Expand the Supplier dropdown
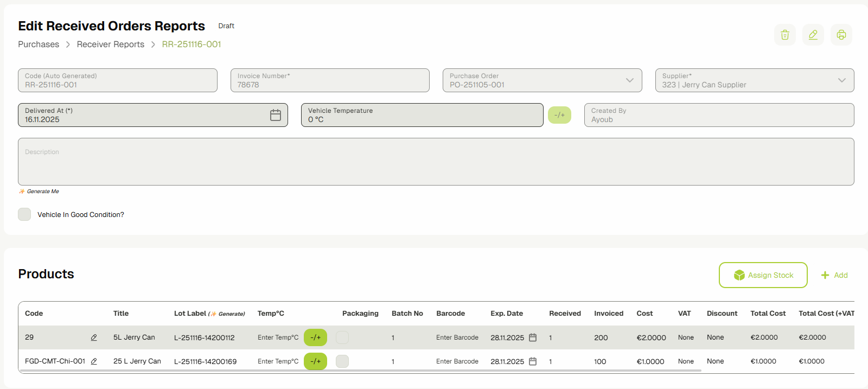Viewport: 868px width, 389px height. tap(841, 80)
